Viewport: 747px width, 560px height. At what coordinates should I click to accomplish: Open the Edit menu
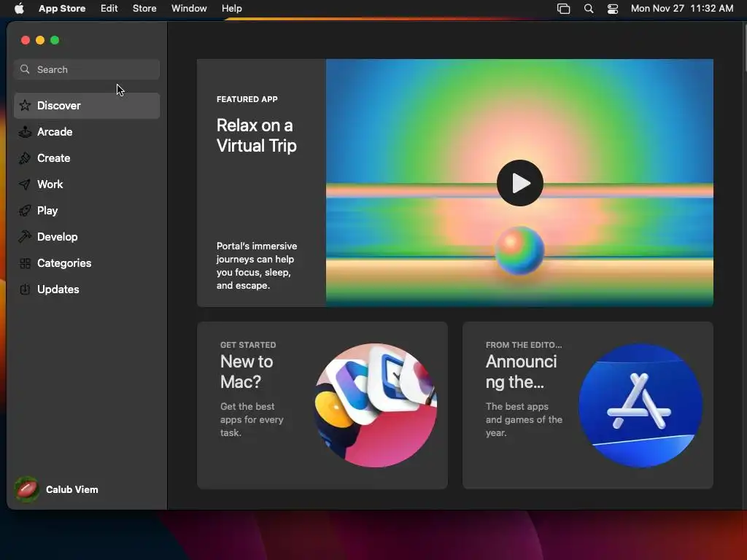click(109, 9)
